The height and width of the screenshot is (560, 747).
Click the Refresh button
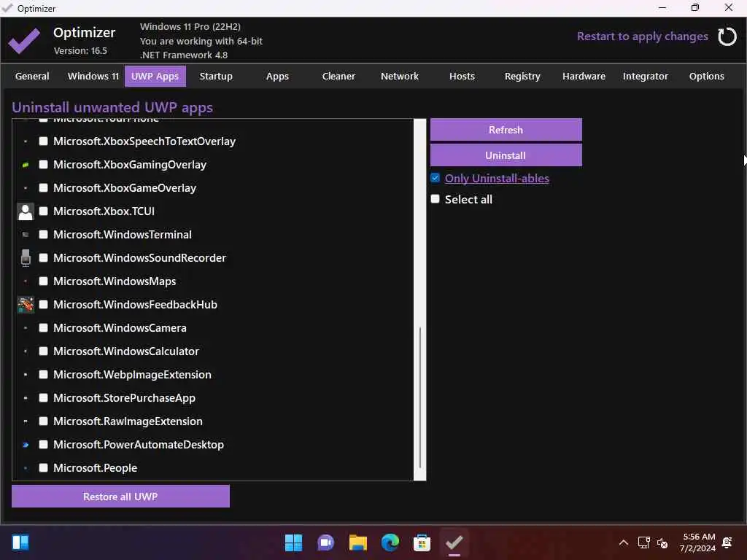[x=506, y=130]
